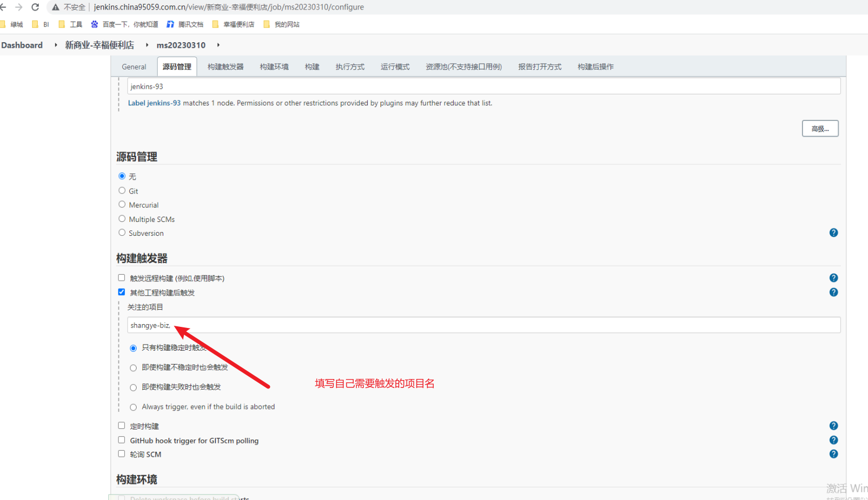Viewport: 868px width, 500px height.
Task: Expand breadcrumb arrow after ms20230310
Action: tap(218, 45)
